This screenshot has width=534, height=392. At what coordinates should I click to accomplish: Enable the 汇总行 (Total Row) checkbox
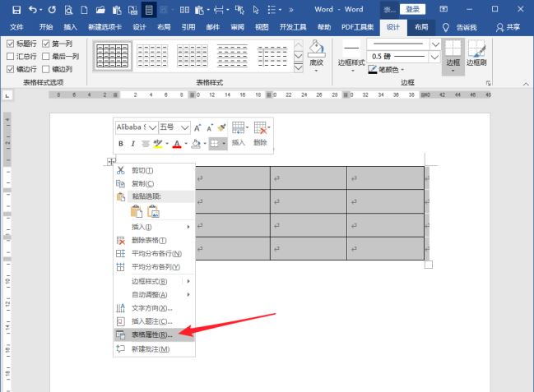10,56
